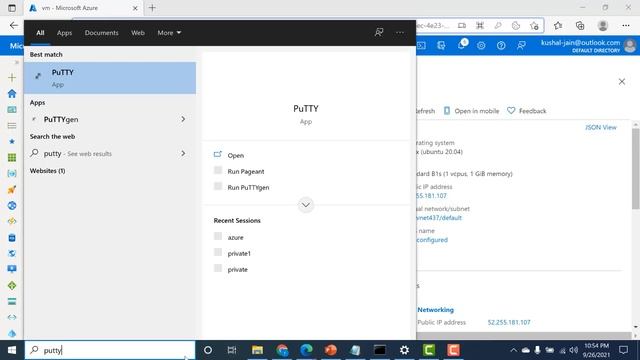
Task: Open the PuTTY best match result
Action: point(110,78)
